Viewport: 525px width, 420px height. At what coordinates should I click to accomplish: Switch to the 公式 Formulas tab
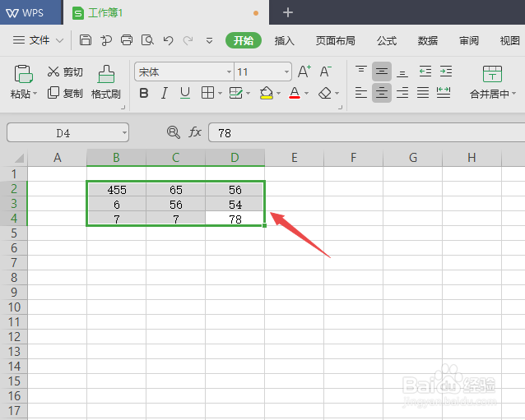point(387,41)
